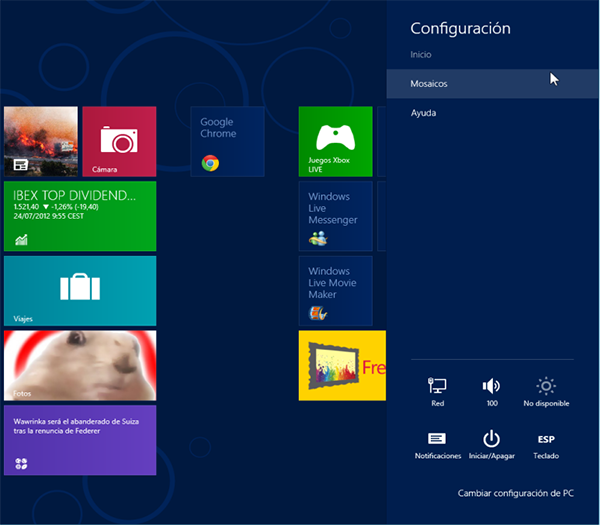Viewport: 600px width, 525px height.
Task: Launch the Google Chrome tile
Action: [227, 141]
